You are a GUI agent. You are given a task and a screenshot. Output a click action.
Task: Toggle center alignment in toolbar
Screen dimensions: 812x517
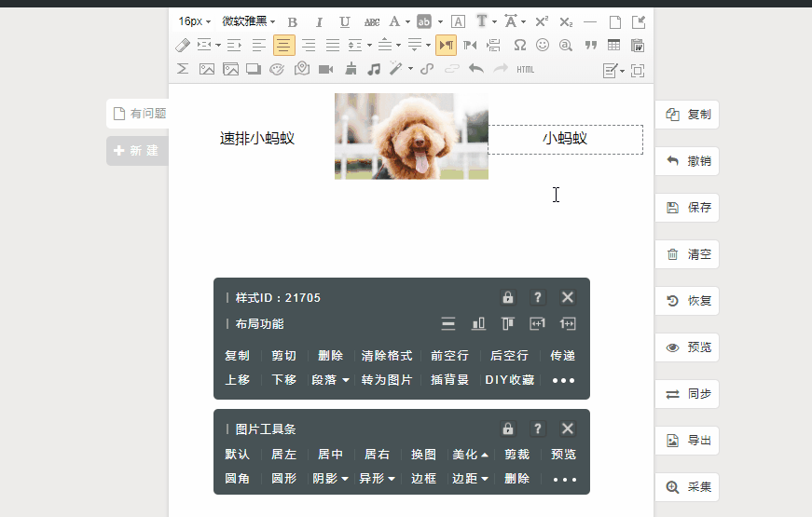point(283,46)
